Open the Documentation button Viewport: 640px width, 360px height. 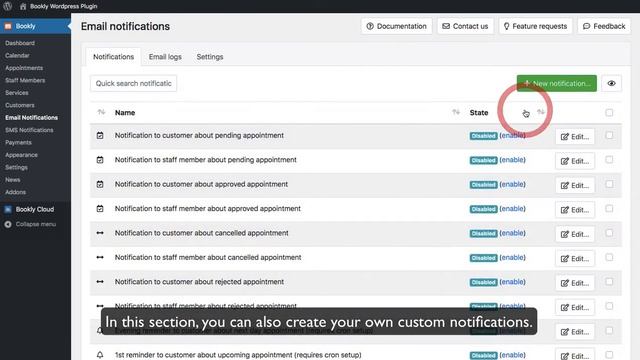(x=396, y=26)
